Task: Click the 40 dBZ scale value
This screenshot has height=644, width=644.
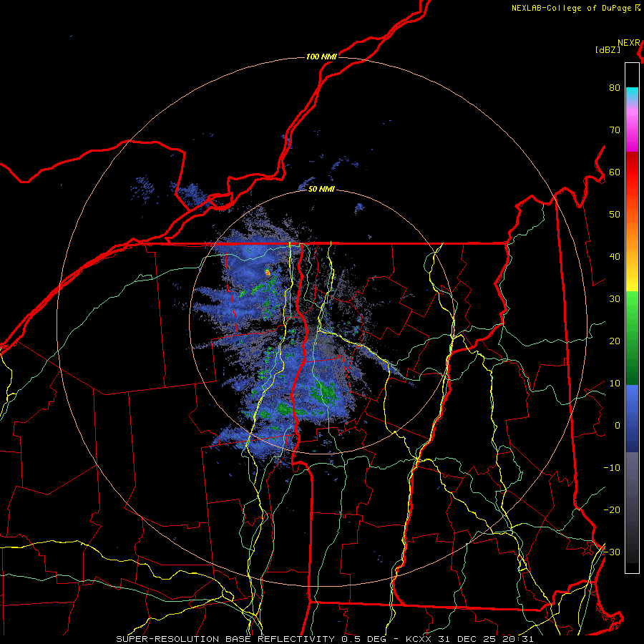Action: coord(615,257)
